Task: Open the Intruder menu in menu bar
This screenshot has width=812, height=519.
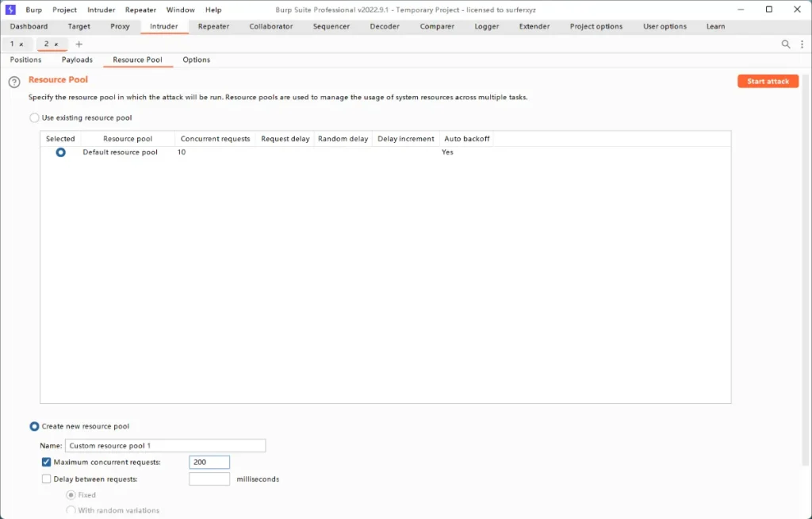Action: [101, 10]
